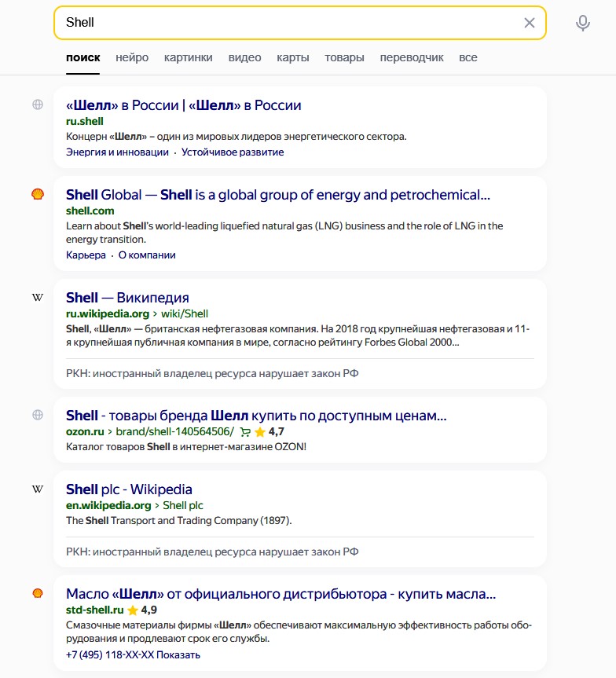616x678 pixels.
Task: Click the std-shell.ru green URL
Action: pyautogui.click(x=95, y=610)
